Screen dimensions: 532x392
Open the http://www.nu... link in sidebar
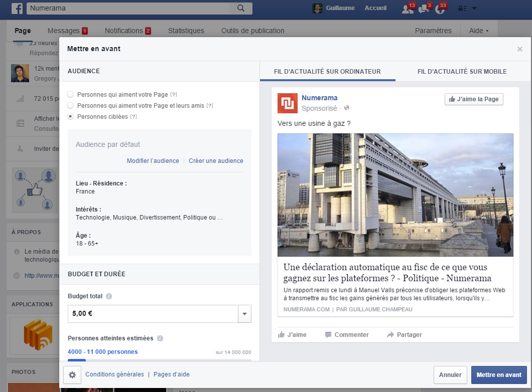(41, 275)
